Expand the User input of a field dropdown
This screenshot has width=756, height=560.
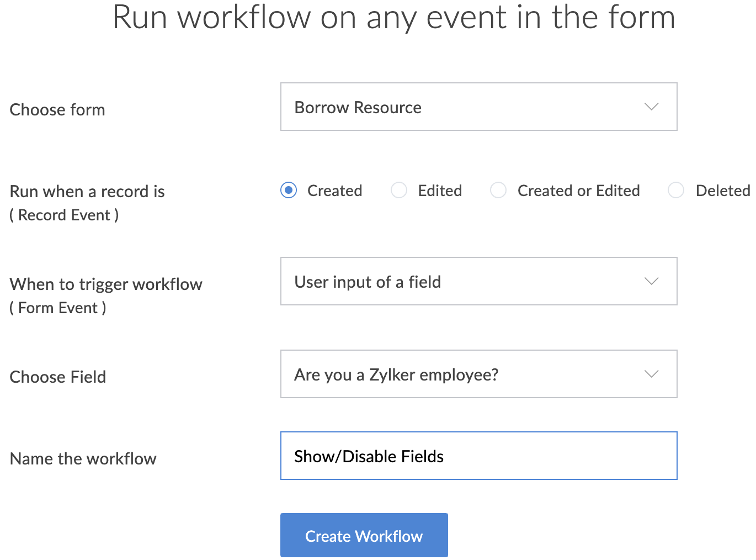pyautogui.click(x=478, y=281)
